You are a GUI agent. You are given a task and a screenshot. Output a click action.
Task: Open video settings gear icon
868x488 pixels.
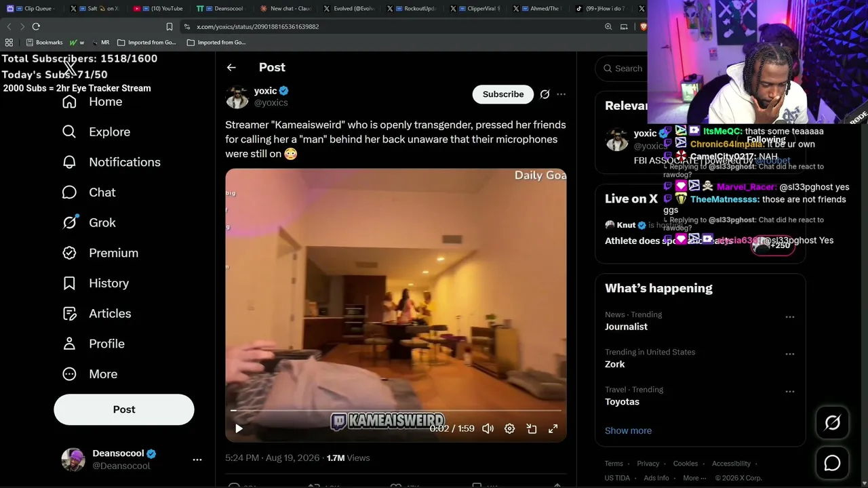[509, 428]
